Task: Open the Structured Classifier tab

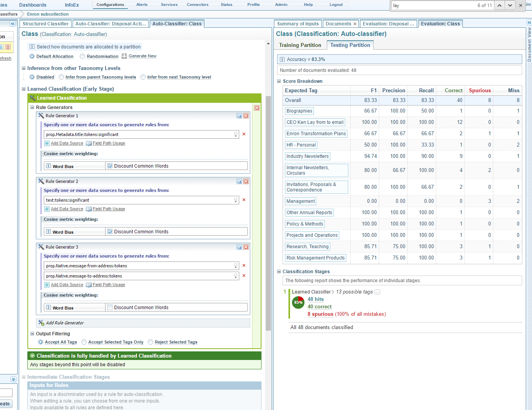Action: coord(46,24)
